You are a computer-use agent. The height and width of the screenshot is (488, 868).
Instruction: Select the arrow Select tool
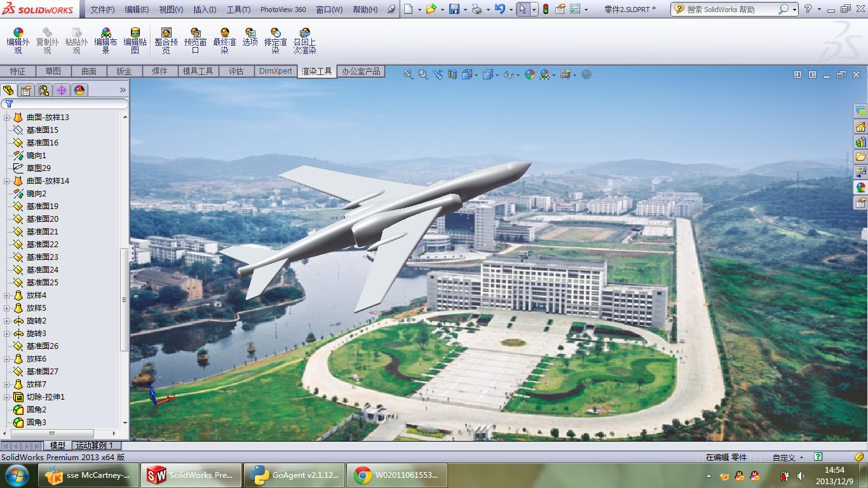522,9
